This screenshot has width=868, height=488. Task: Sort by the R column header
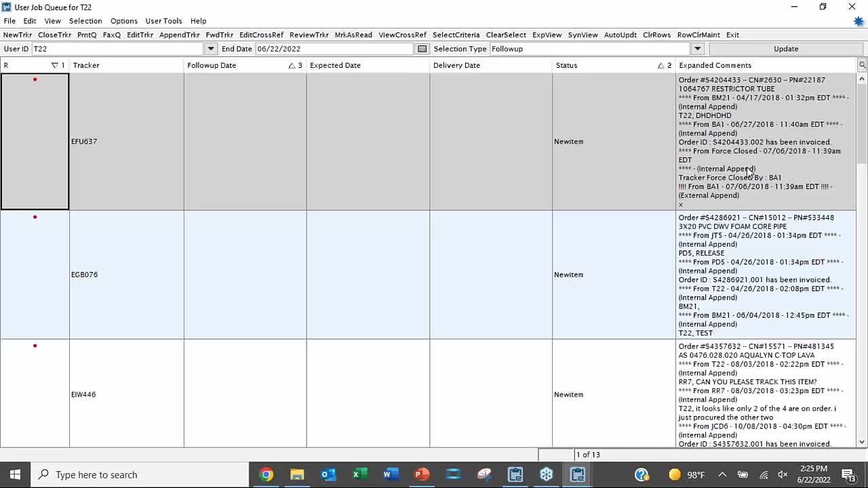(x=35, y=65)
